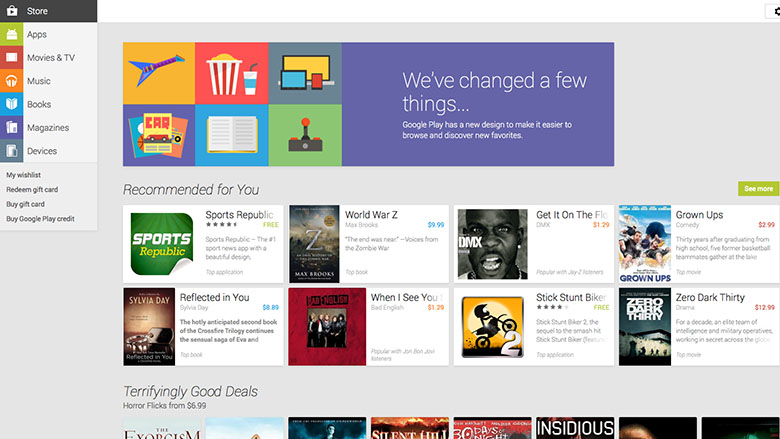780x439 pixels.
Task: Open The Exorcism poster in deals
Action: pos(162,428)
